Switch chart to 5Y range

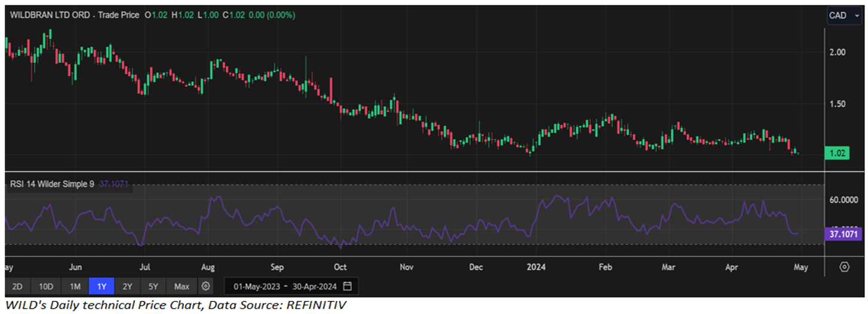pyautogui.click(x=153, y=287)
